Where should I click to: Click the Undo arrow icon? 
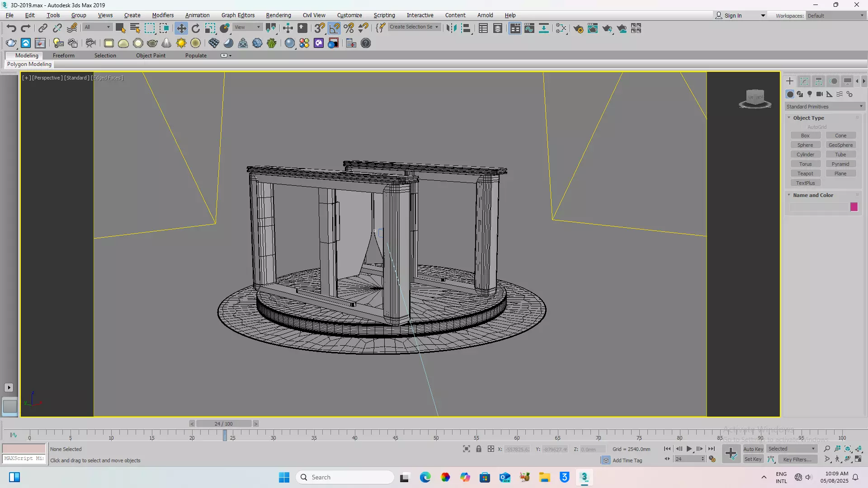11,28
